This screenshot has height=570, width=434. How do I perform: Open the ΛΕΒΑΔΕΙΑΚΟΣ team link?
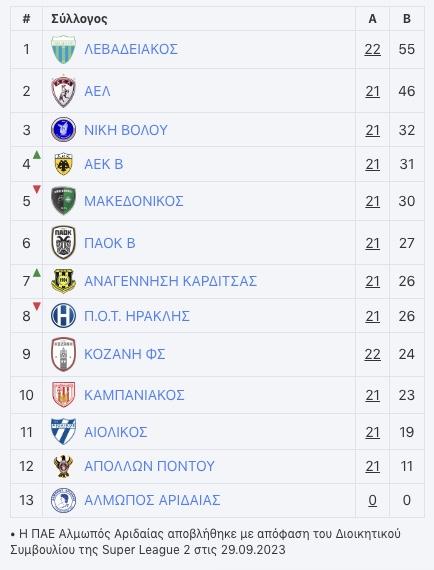pos(131,49)
